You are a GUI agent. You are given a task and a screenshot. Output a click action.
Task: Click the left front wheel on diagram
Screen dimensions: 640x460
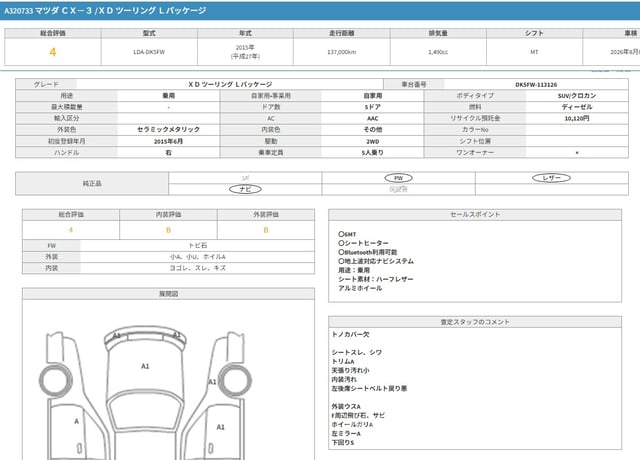50,381
